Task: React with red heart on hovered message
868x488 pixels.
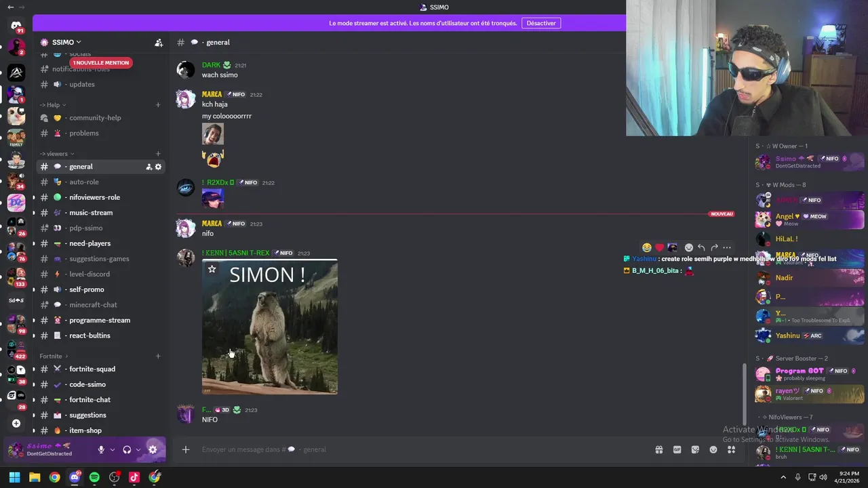Action: 659,247
